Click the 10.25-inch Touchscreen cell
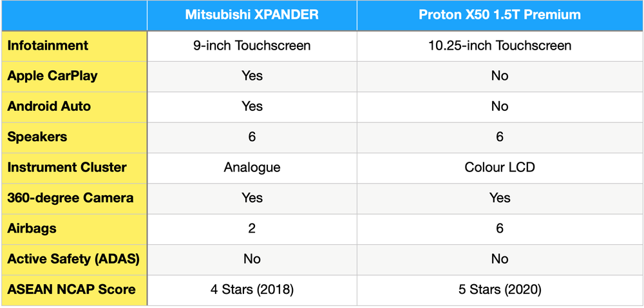 [499, 46]
